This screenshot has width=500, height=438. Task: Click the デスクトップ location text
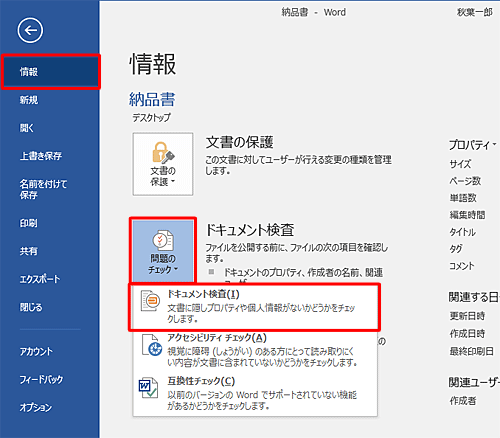[x=151, y=117]
